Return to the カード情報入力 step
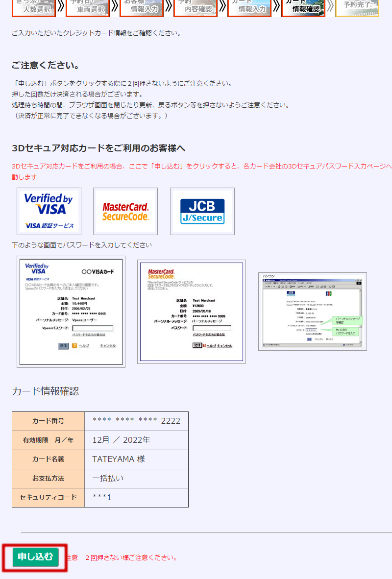392x579 pixels. tap(249, 8)
